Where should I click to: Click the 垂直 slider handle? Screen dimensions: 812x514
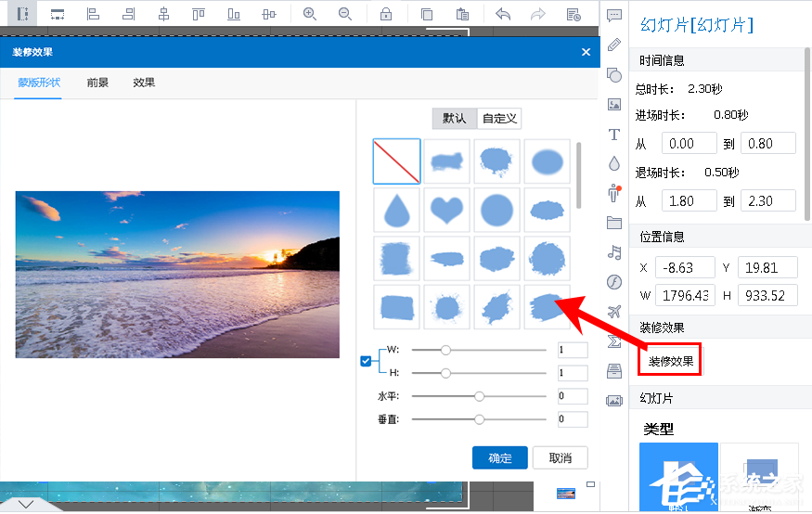click(x=479, y=419)
